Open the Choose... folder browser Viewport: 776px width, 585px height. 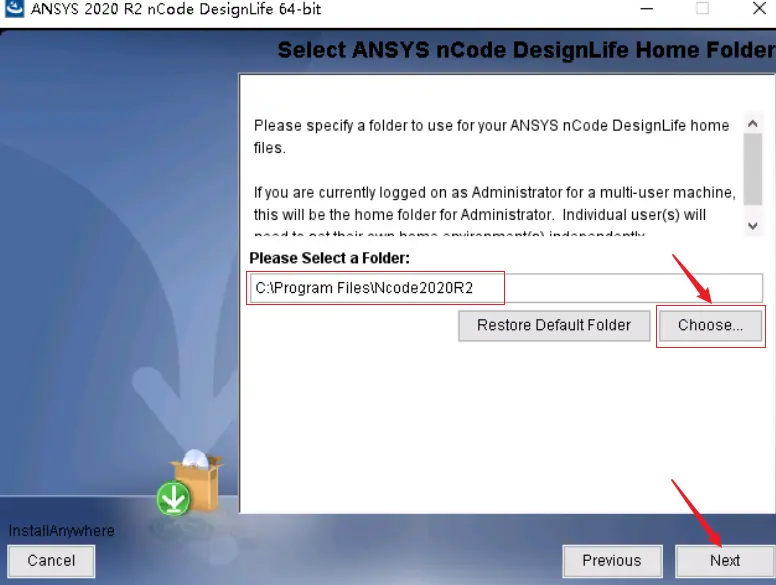click(710, 325)
